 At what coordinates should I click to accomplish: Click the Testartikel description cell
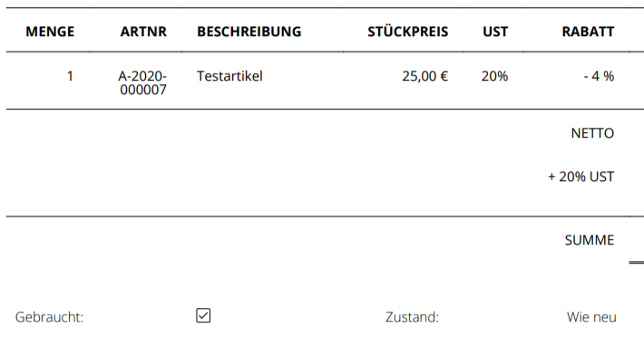tap(229, 76)
